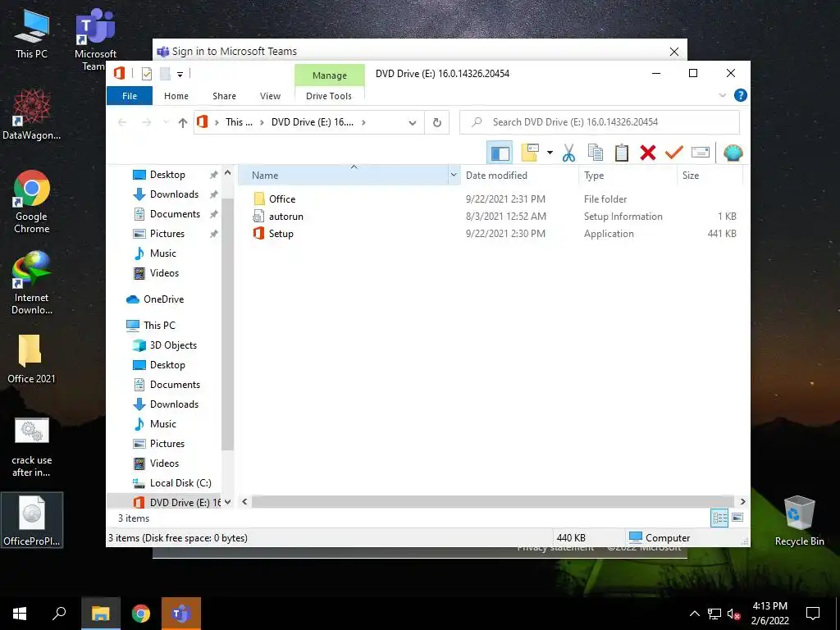Click the Rename toolbar icon
The width and height of the screenshot is (840, 630).
[701, 153]
